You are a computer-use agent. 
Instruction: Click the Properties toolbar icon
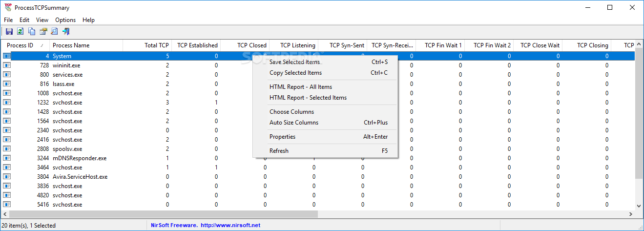[x=43, y=32]
